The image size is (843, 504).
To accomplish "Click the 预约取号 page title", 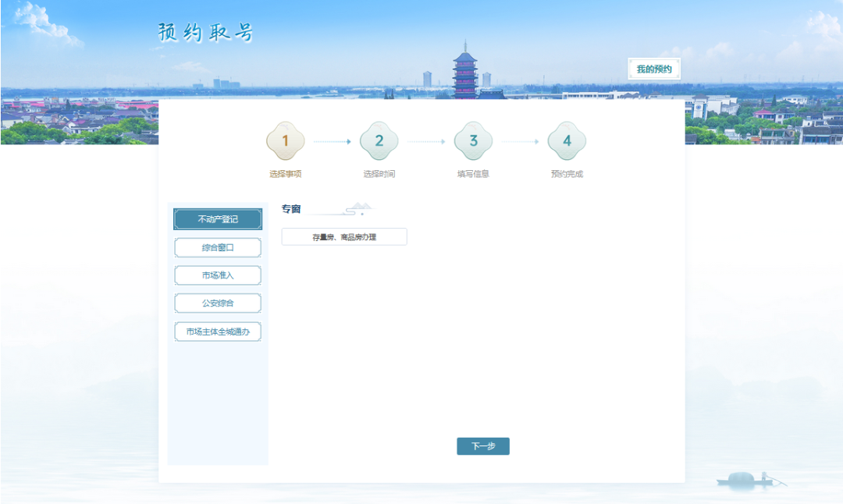I will click(x=205, y=33).
